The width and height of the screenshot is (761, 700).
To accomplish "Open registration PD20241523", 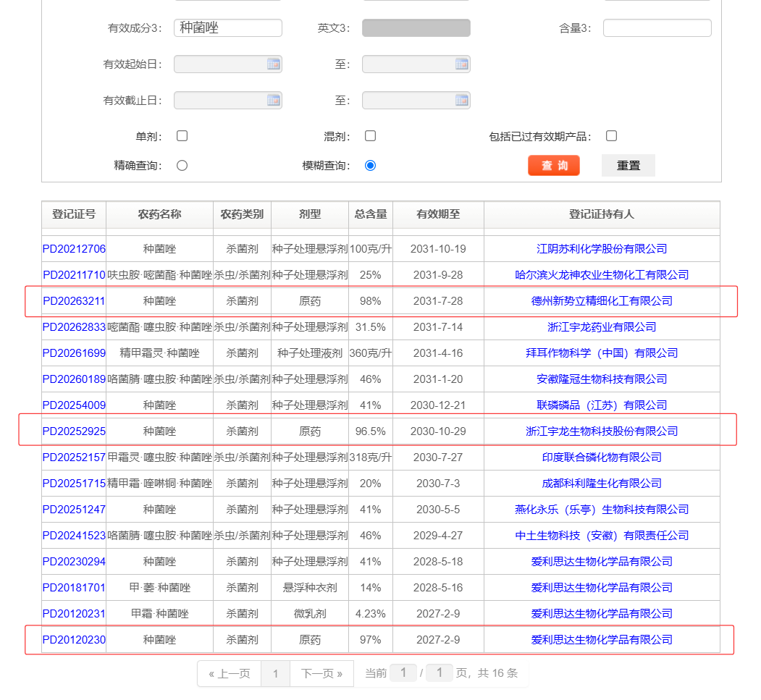I will point(74,536).
